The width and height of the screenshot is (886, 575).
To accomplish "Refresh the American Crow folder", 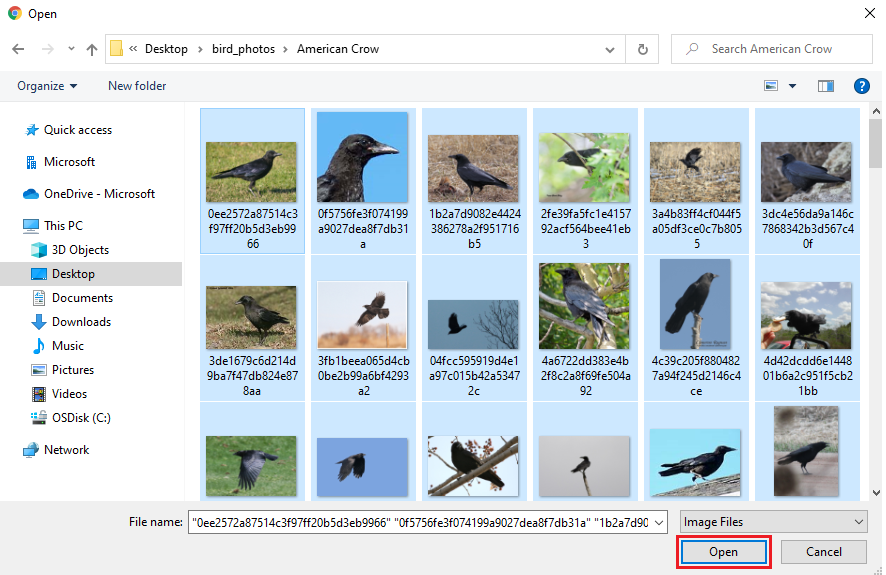I will tap(642, 49).
